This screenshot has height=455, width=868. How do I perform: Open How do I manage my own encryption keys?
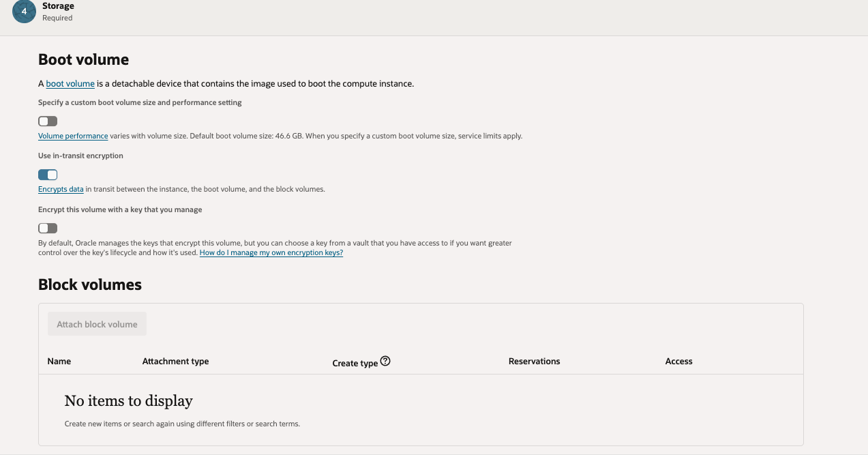point(271,252)
